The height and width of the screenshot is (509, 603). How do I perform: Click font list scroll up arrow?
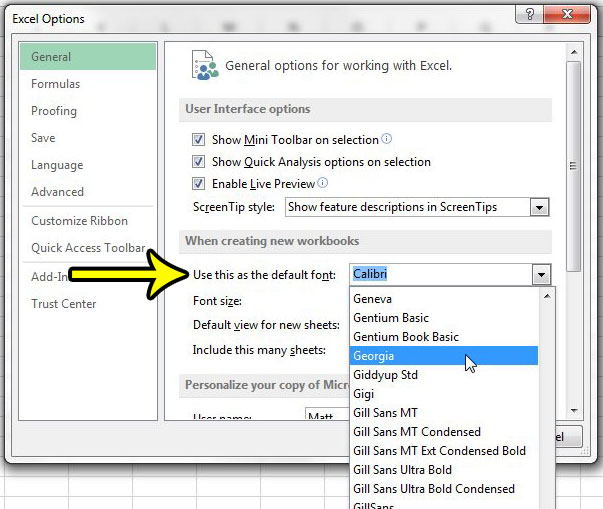pos(546,296)
